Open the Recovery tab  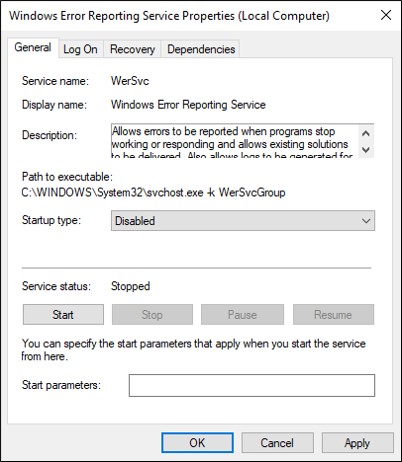132,49
